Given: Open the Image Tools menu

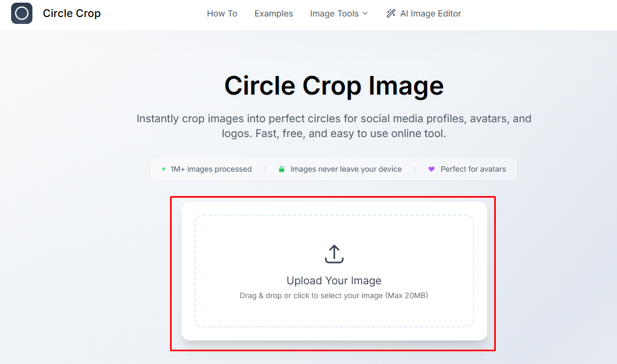Looking at the screenshot, I should 334,13.
